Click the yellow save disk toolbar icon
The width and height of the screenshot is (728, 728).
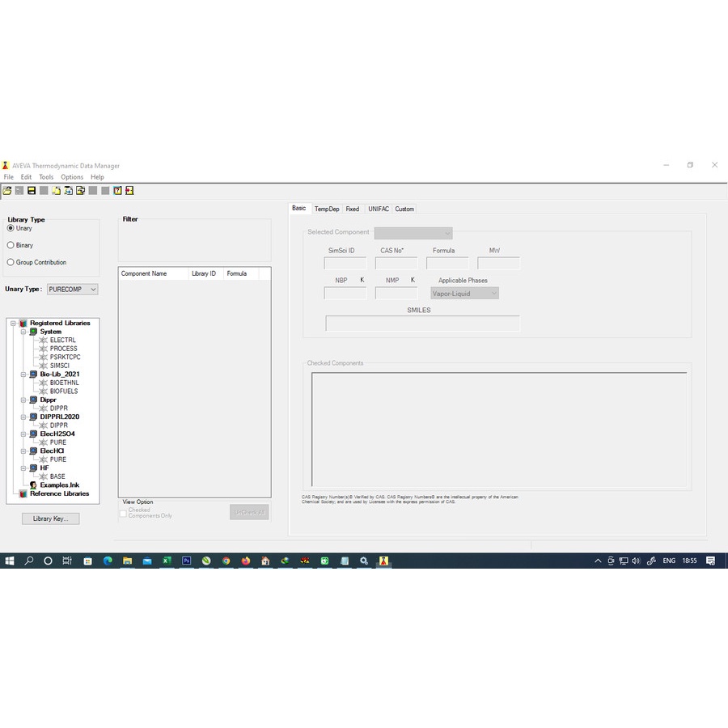[x=32, y=190]
